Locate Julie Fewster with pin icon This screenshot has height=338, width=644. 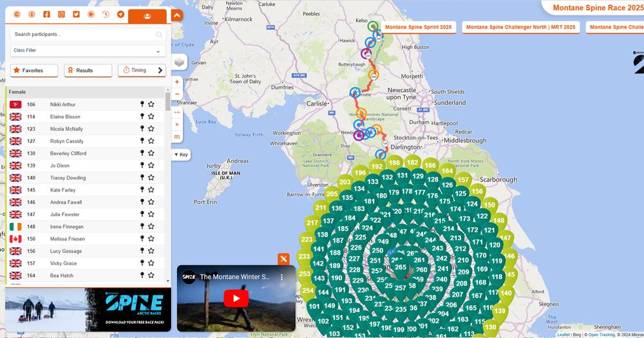coord(142,214)
